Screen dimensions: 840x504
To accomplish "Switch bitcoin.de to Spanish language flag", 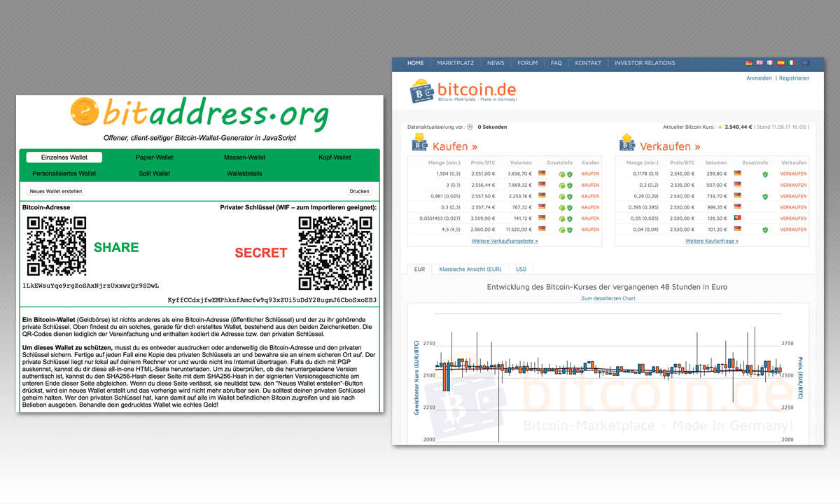I will pos(780,63).
